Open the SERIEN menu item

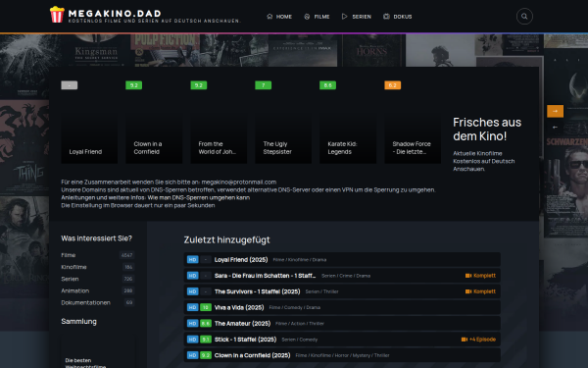pyautogui.click(x=357, y=17)
